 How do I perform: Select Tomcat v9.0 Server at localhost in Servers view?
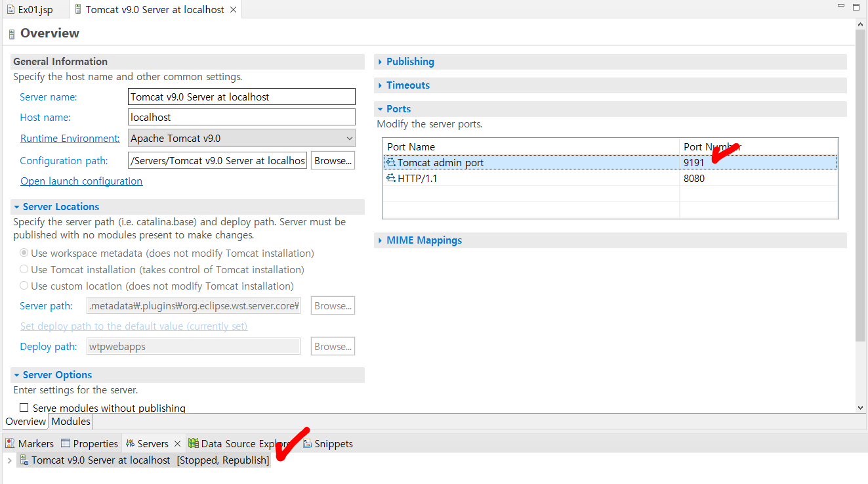point(144,460)
